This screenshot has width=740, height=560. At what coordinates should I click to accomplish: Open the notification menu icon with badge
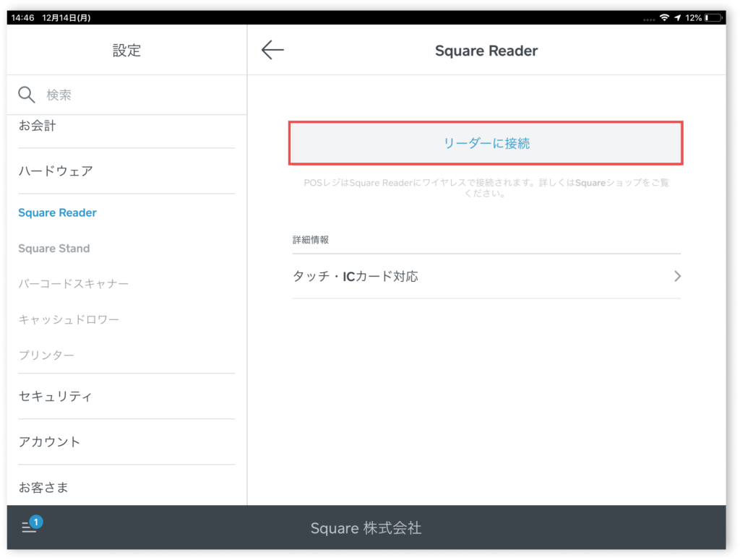(30, 527)
